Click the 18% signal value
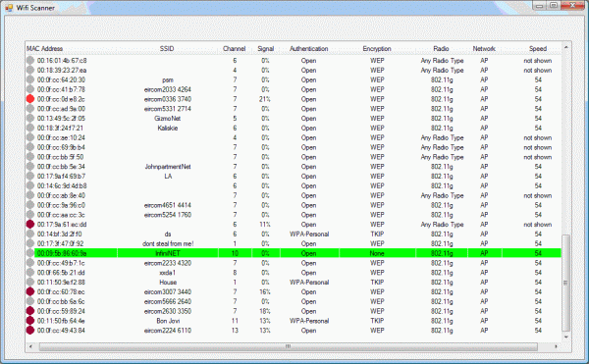Viewport: 589px width, 364px height. [265, 311]
